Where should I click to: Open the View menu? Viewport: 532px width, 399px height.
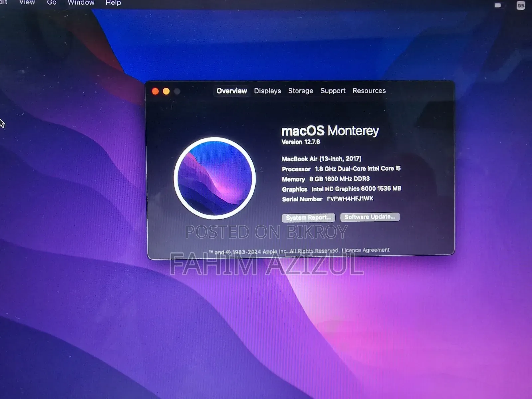[27, 3]
